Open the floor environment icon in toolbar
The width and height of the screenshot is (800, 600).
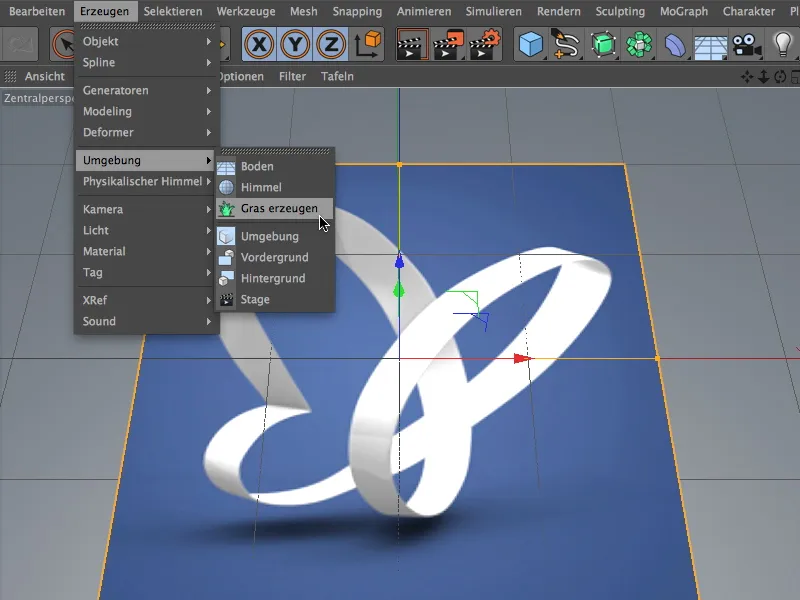pos(711,46)
